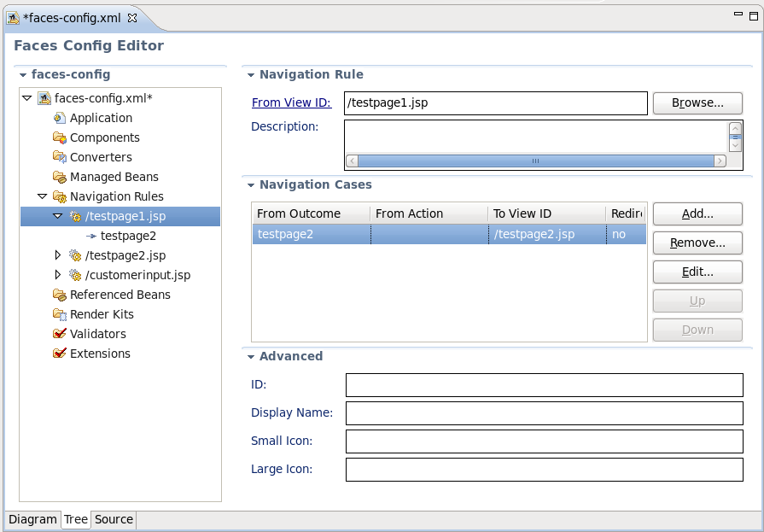The height and width of the screenshot is (532, 764).
Task: Expand the /customerinput.jsp tree node
Action: point(56,275)
